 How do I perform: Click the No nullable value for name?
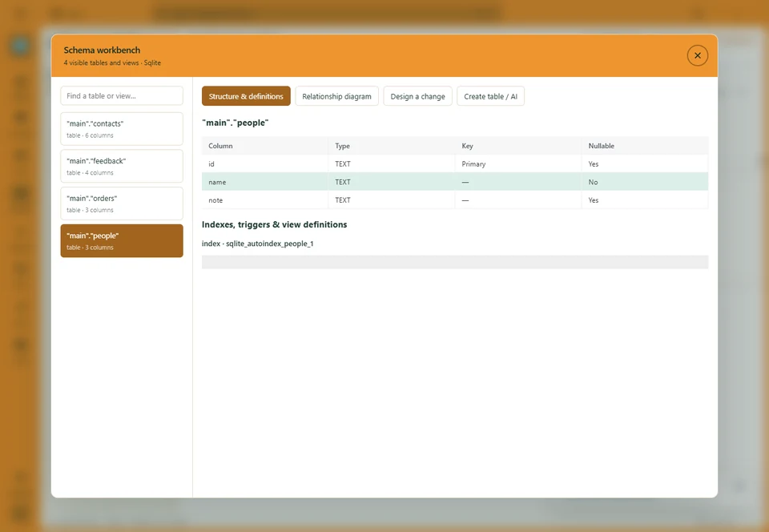tap(644, 182)
